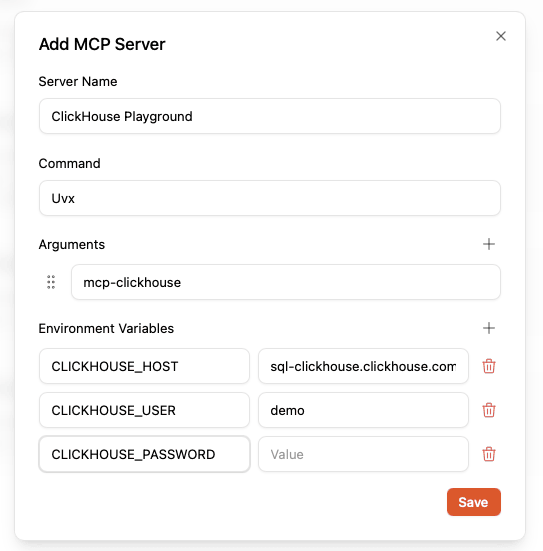Save the MCP server configuration
The width and height of the screenshot is (543, 551).
tap(473, 502)
